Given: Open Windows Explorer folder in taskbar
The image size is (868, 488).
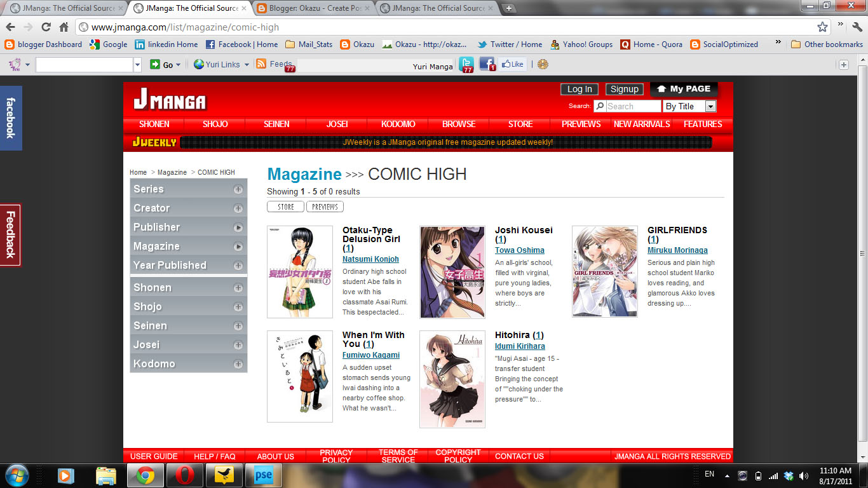Looking at the screenshot, I should click(x=106, y=475).
